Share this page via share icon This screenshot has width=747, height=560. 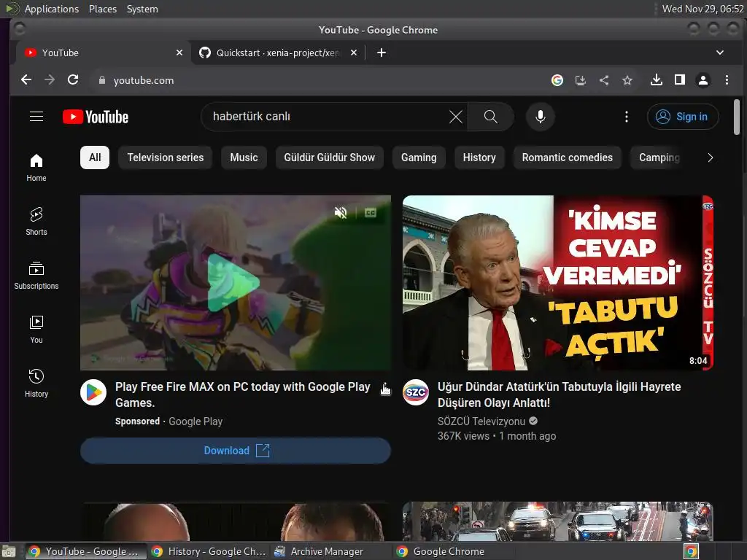603,80
